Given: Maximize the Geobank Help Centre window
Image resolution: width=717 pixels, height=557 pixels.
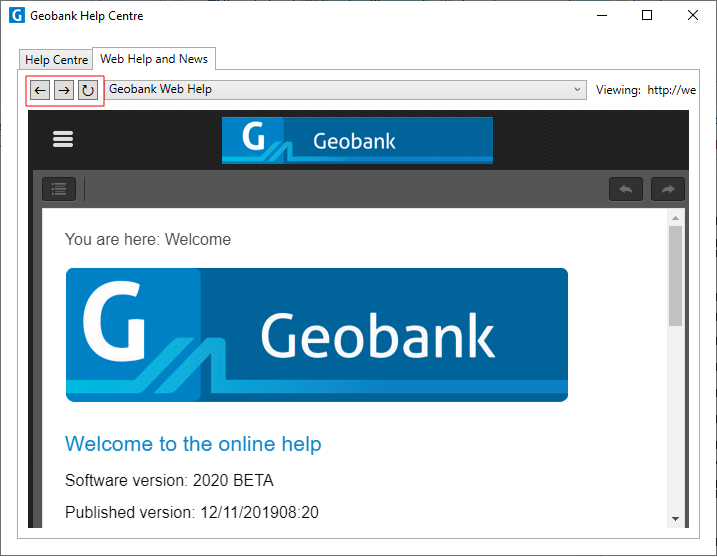Looking at the screenshot, I should 647,16.
